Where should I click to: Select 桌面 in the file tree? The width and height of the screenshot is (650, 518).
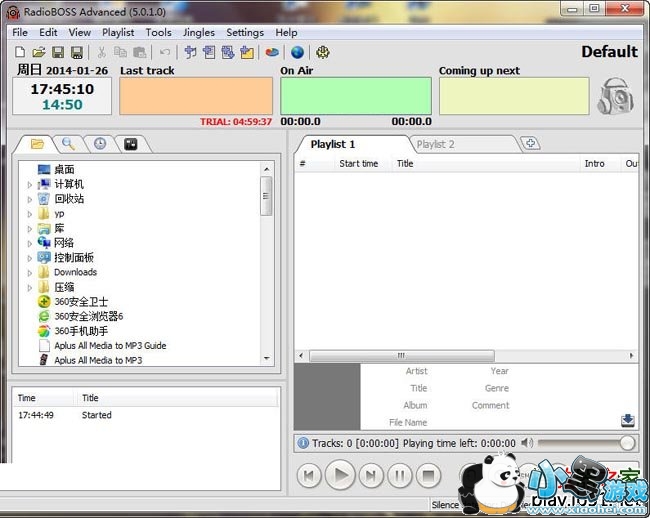(x=64, y=169)
